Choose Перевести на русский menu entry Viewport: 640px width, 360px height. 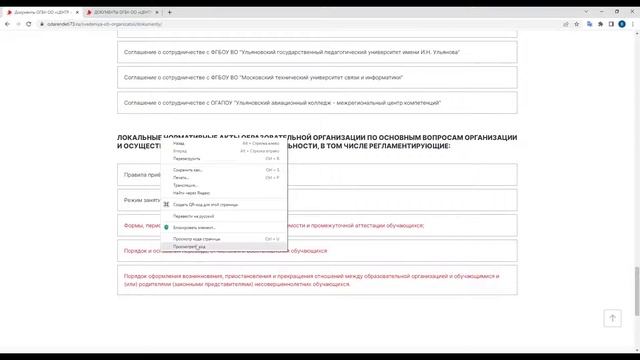click(x=224, y=216)
